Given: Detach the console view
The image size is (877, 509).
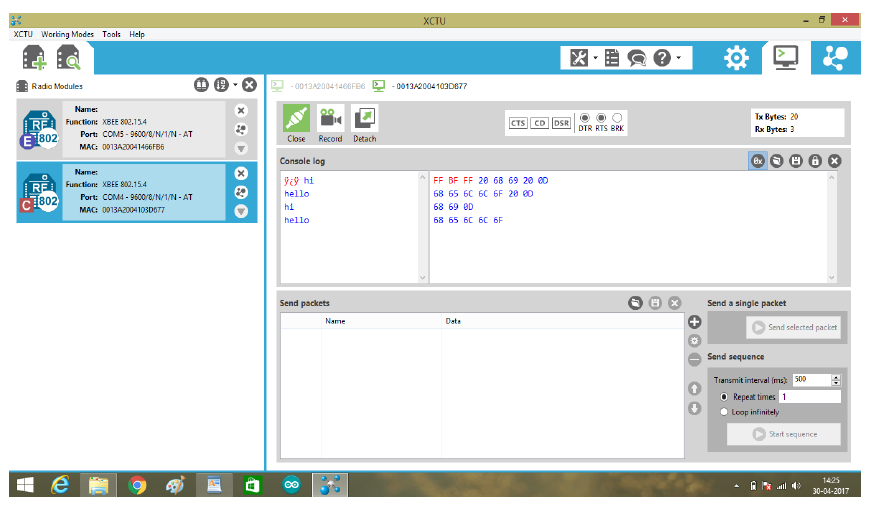Looking at the screenshot, I should coord(365,124).
